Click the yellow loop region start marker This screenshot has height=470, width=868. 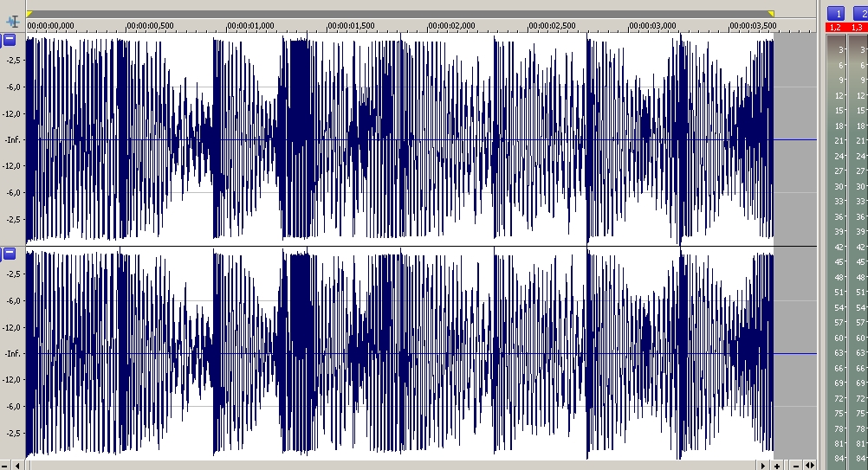pos(29,14)
